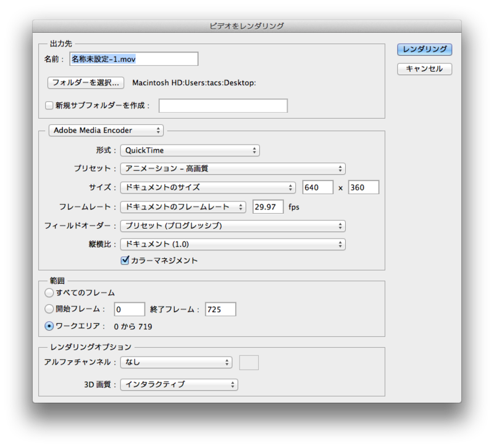
Task: Click the キャンセル button
Action: pyautogui.click(x=424, y=69)
